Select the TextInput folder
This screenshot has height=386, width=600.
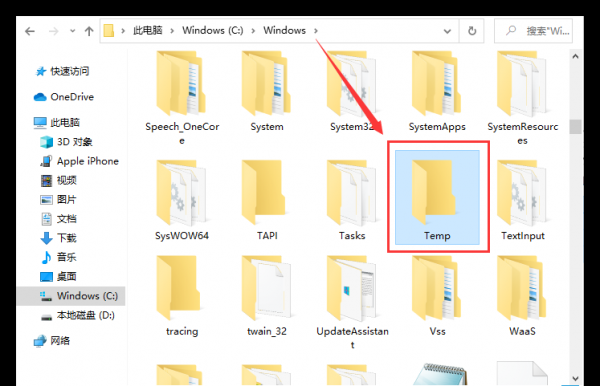point(522,200)
